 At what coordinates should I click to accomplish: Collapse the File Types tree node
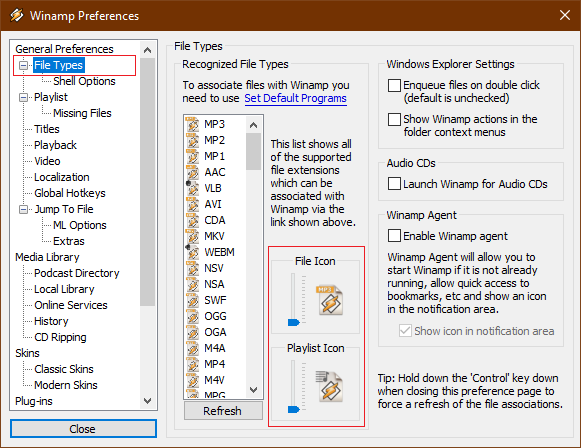pos(24,66)
